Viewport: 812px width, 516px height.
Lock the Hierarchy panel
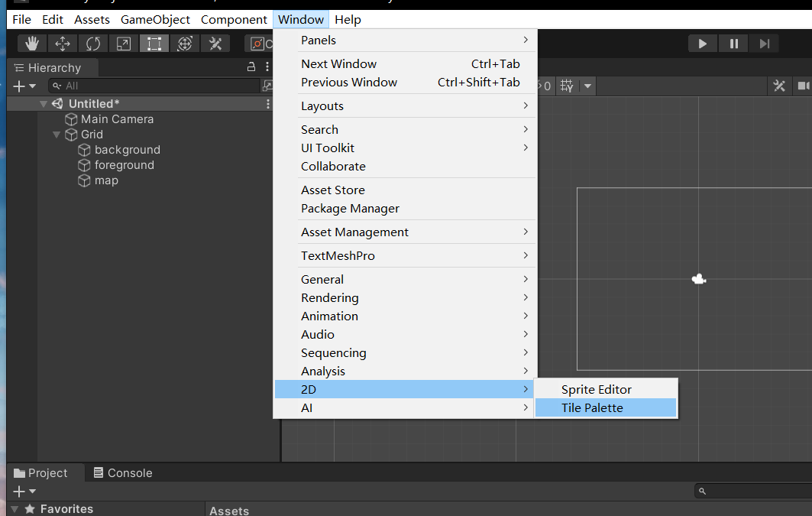tap(251, 67)
